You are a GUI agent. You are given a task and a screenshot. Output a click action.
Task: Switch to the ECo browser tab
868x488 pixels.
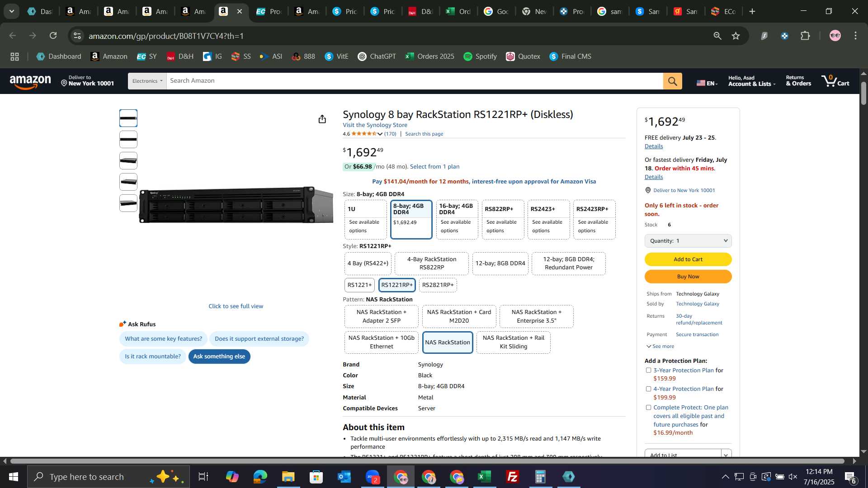pos(723,12)
